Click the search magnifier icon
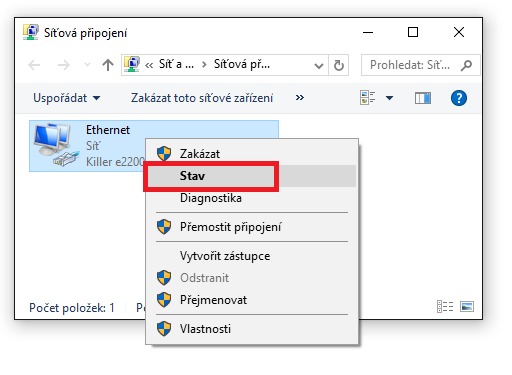 466,65
